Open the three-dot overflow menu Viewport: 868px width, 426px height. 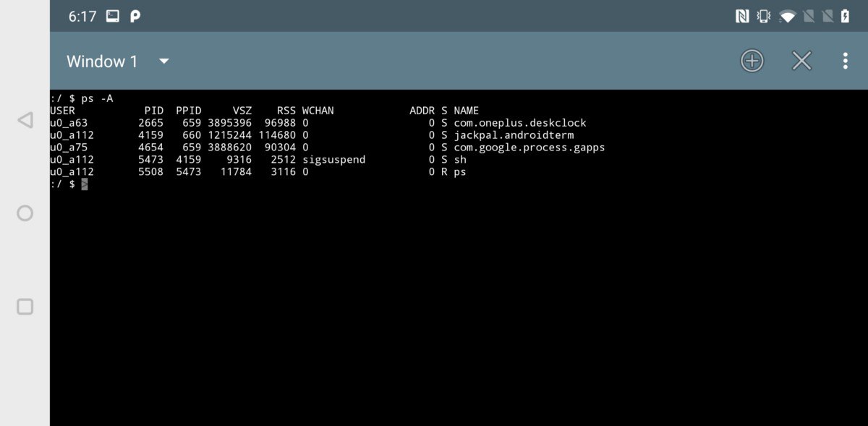click(845, 61)
